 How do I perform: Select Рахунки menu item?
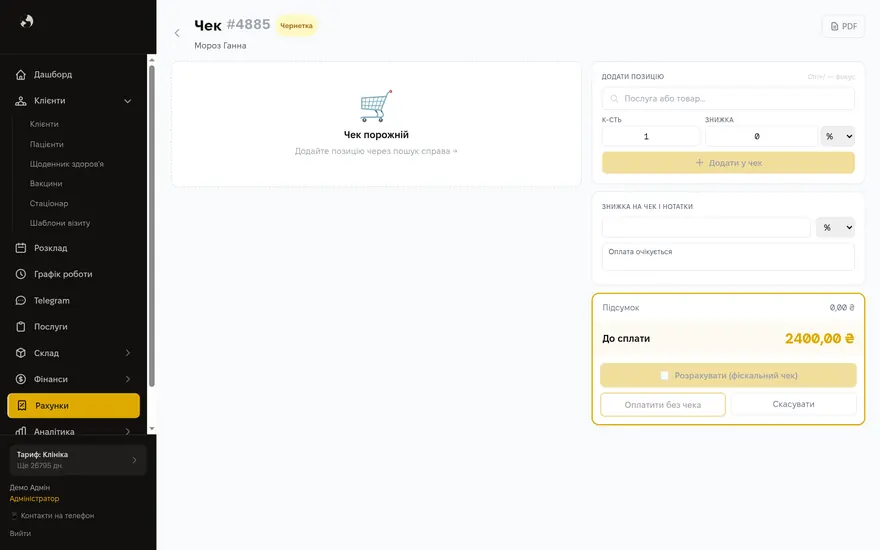pos(74,405)
